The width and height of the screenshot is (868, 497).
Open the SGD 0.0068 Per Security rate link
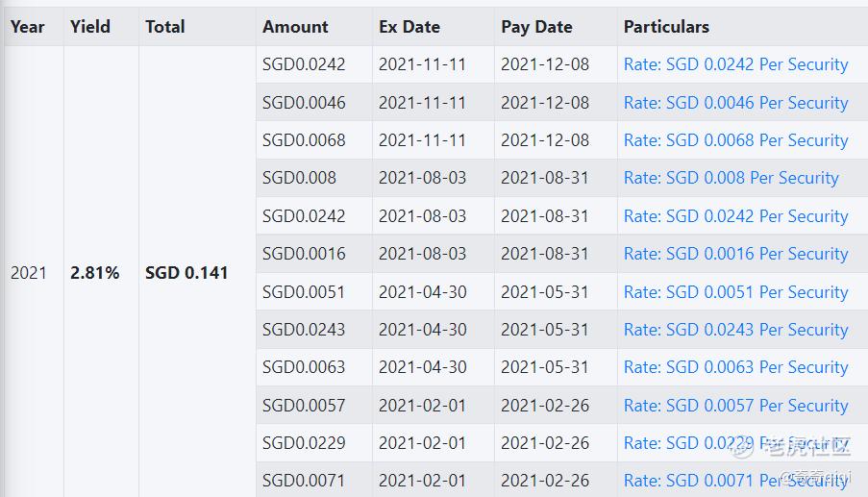(x=735, y=140)
